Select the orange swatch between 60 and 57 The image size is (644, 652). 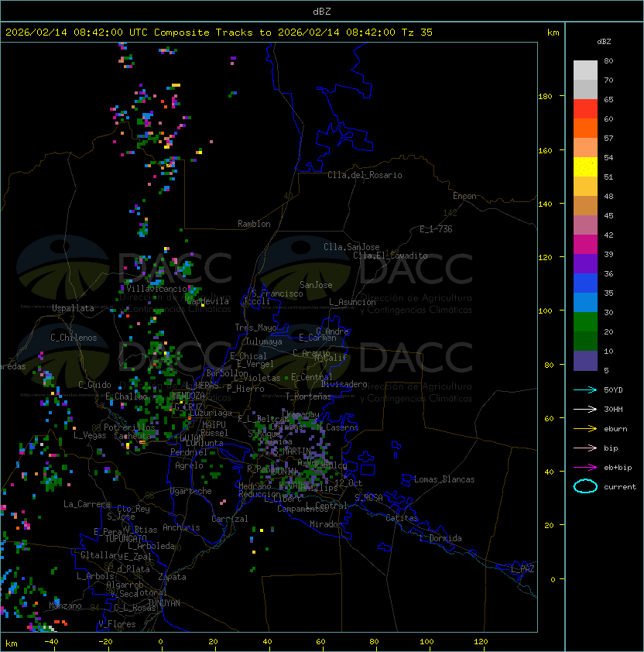click(585, 129)
